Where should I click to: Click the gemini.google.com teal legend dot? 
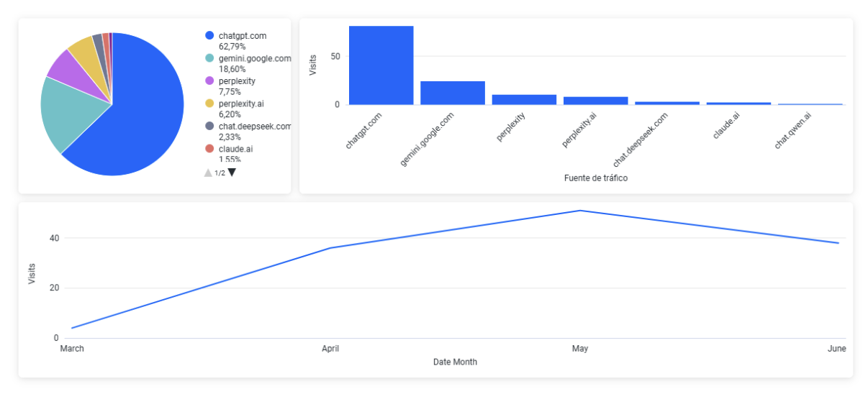pos(209,58)
